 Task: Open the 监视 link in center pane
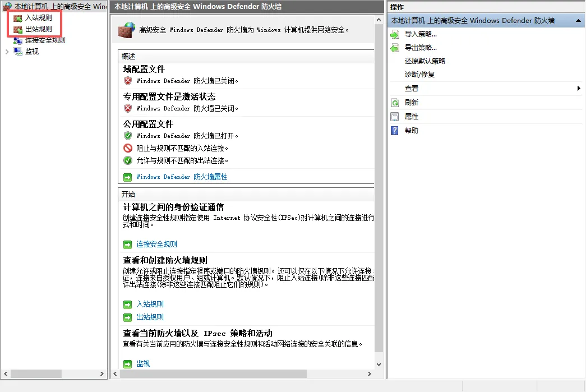(x=143, y=363)
